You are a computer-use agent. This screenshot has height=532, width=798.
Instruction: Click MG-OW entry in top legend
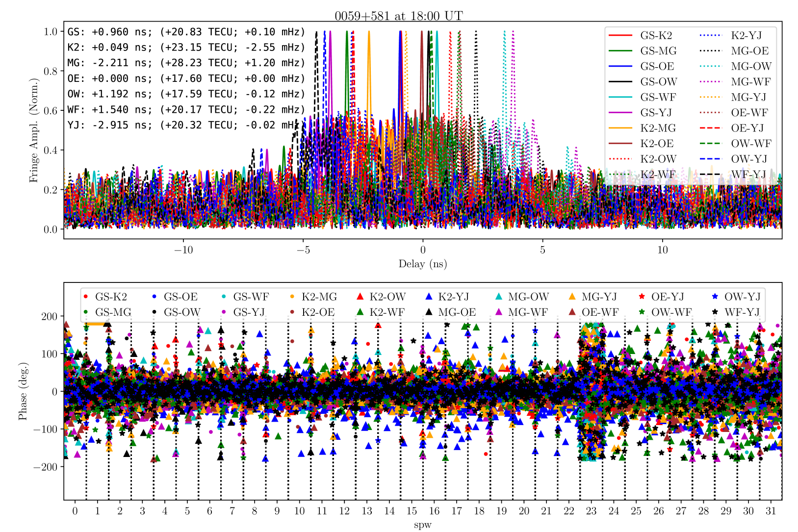736,66
